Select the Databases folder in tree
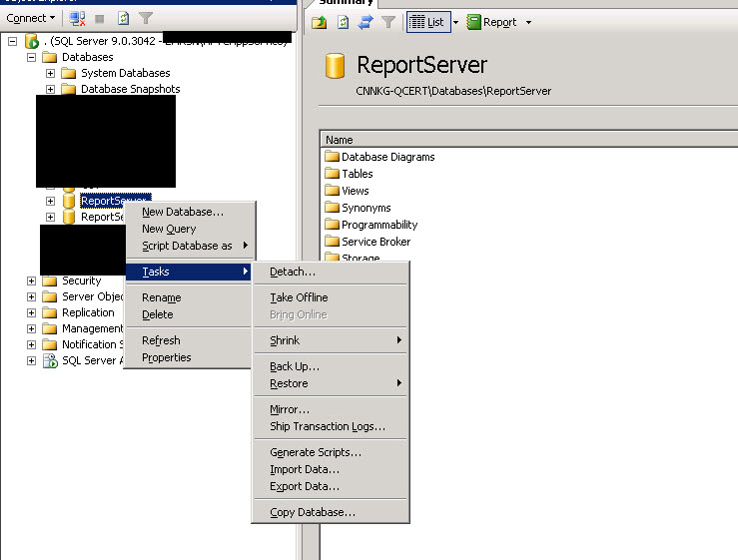Image resolution: width=738 pixels, height=560 pixels. pos(88,57)
